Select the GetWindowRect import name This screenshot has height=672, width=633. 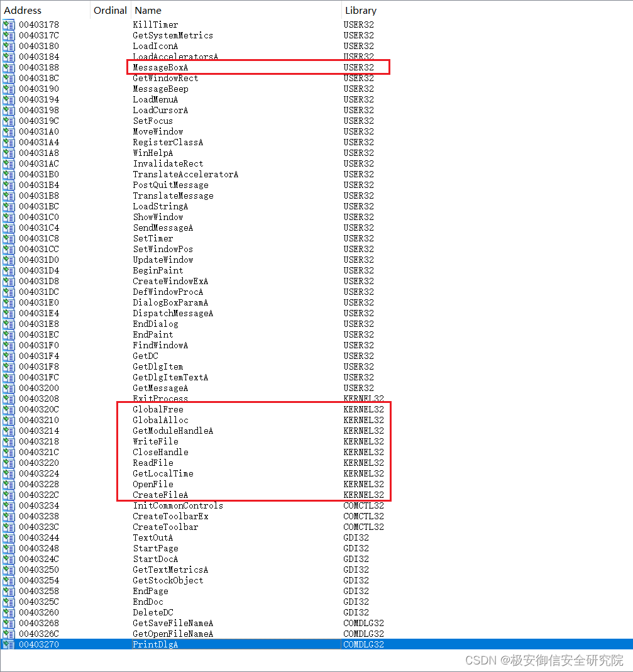[165, 79]
